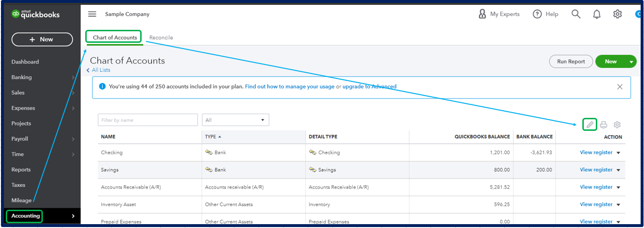Click the Help question mark icon

click(537, 14)
